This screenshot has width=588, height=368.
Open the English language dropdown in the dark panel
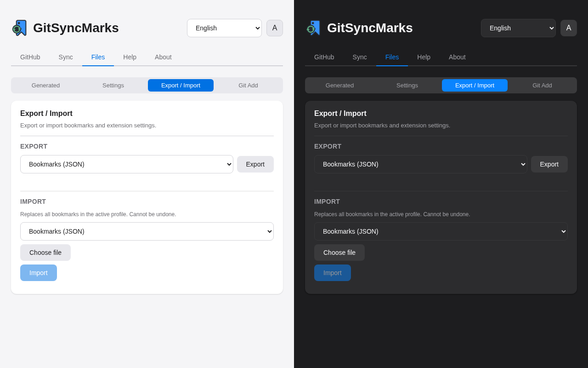click(518, 28)
